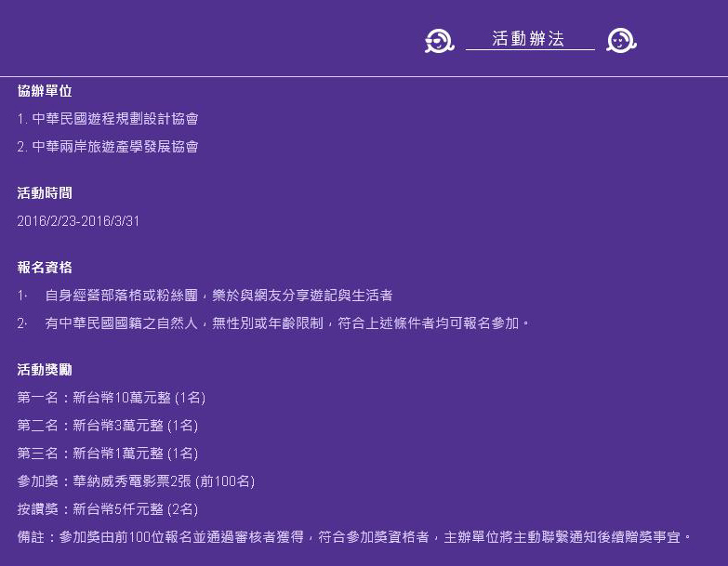Click the mascot face icon left of 活動辦法
728x566 pixels.
pyautogui.click(x=439, y=41)
